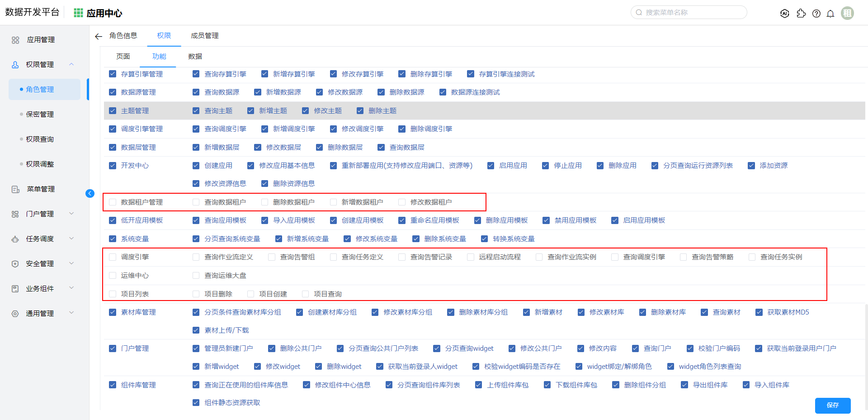Click the 搜索菜单名称 search field
868x420 pixels.
coord(692,13)
